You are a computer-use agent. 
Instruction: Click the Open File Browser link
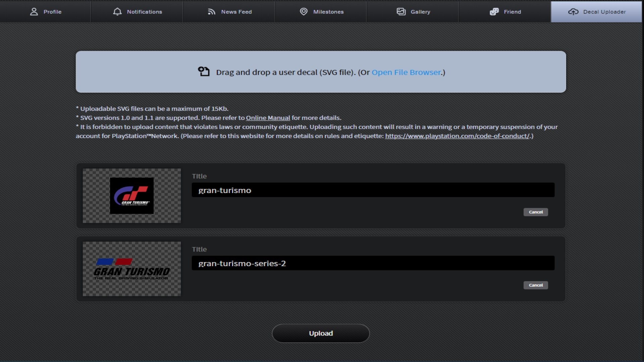click(406, 72)
